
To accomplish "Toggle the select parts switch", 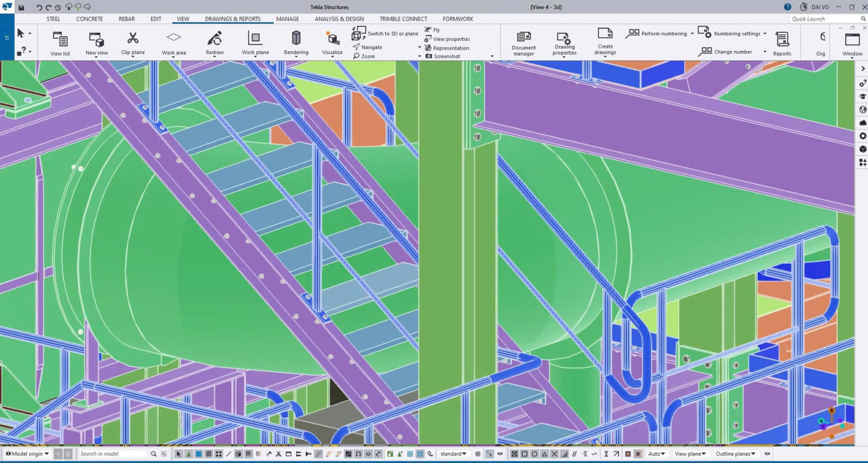I will point(198,454).
